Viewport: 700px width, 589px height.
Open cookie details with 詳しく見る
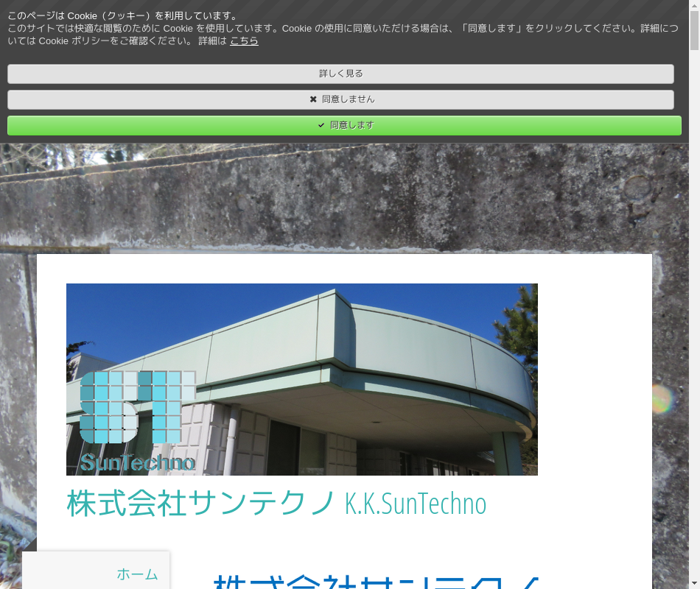pyautogui.click(x=340, y=74)
